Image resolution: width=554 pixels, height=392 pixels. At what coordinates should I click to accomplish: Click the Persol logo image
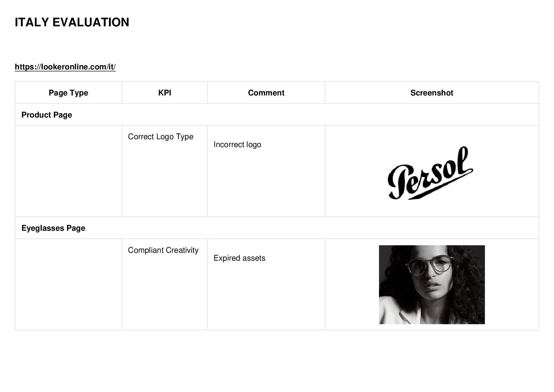(431, 173)
